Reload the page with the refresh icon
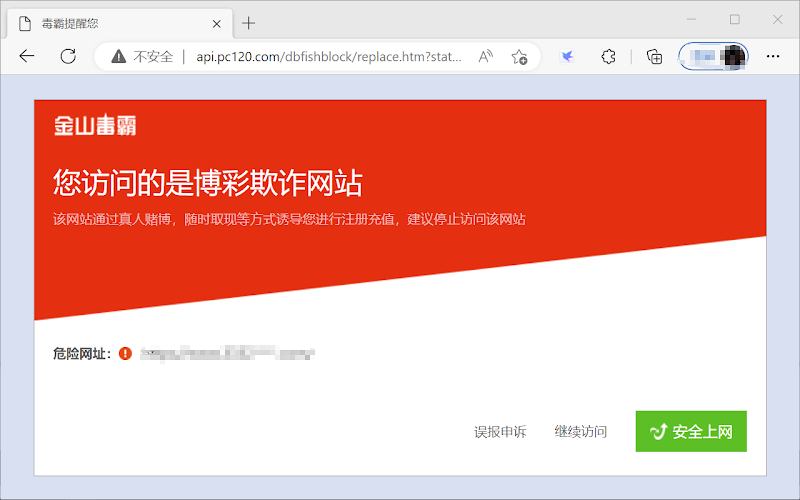Screen dimensions: 800x500 pos(68,56)
